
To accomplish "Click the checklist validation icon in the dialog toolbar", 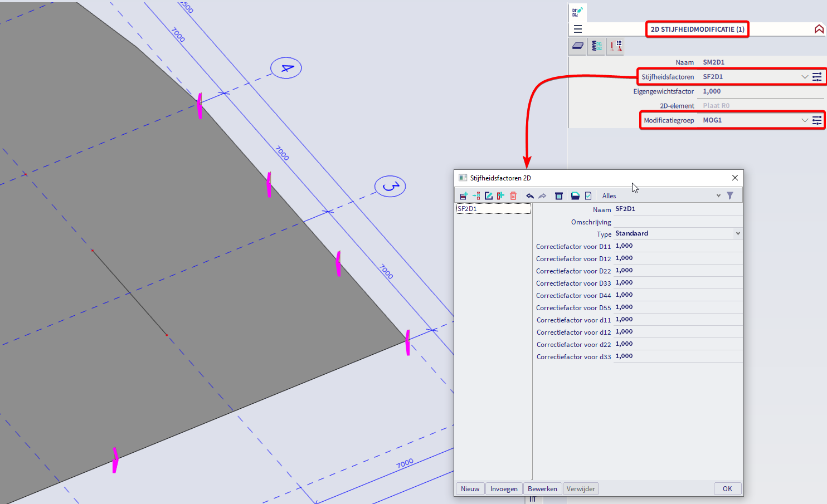I will (588, 195).
